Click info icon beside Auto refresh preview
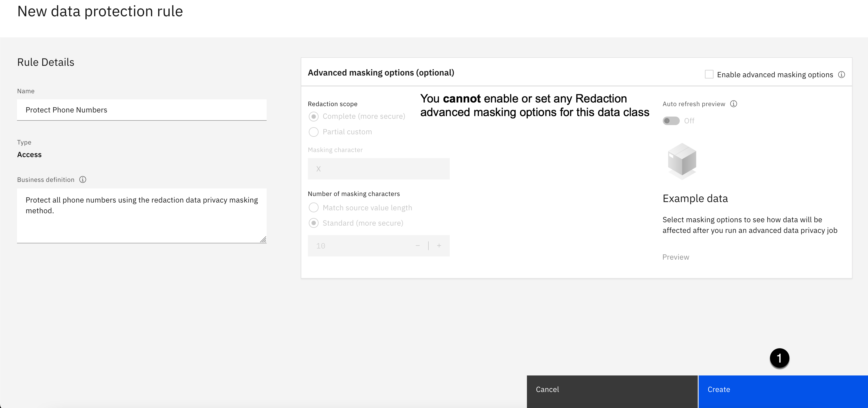Image resolution: width=868 pixels, height=408 pixels. (734, 104)
